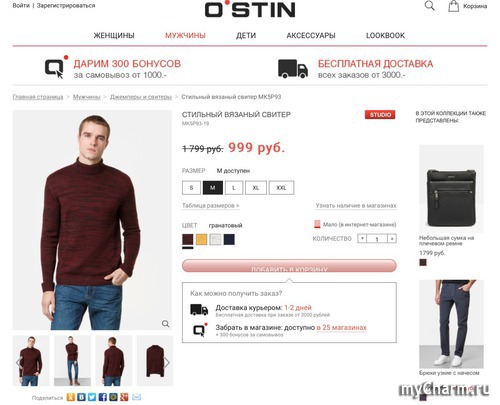Click the Добавить в корзину button
500x405 pixels.
point(289,266)
